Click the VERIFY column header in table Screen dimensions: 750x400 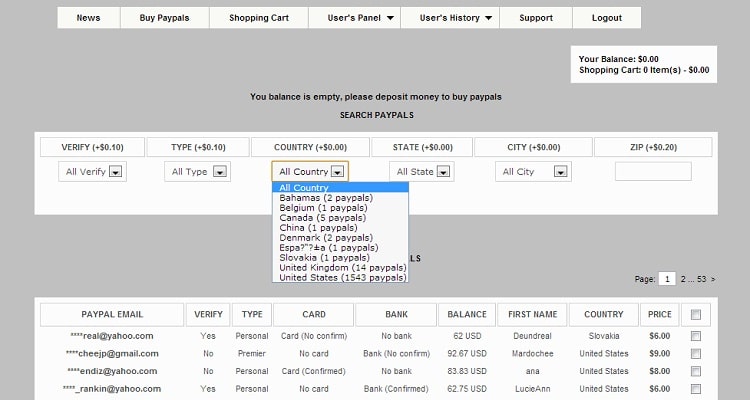(208, 314)
